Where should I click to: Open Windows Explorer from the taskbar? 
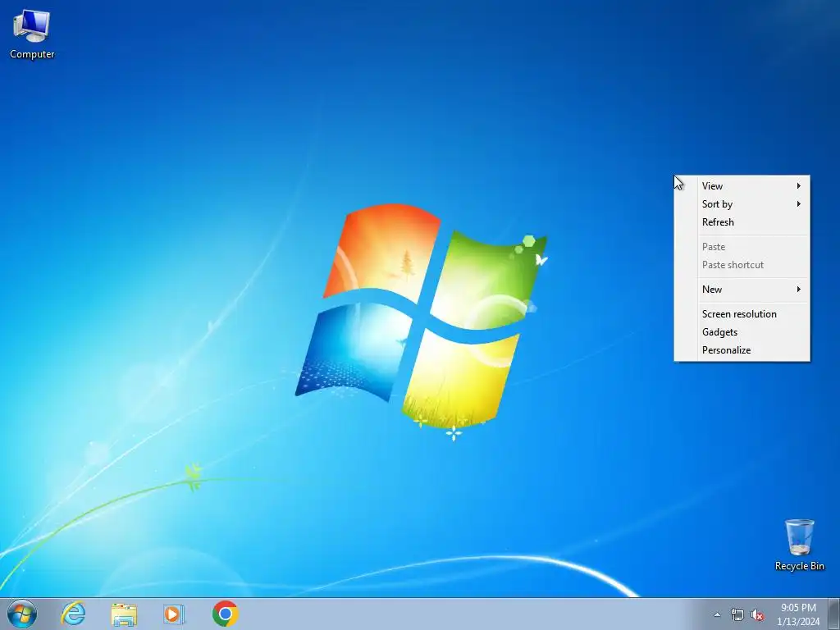pos(124,614)
